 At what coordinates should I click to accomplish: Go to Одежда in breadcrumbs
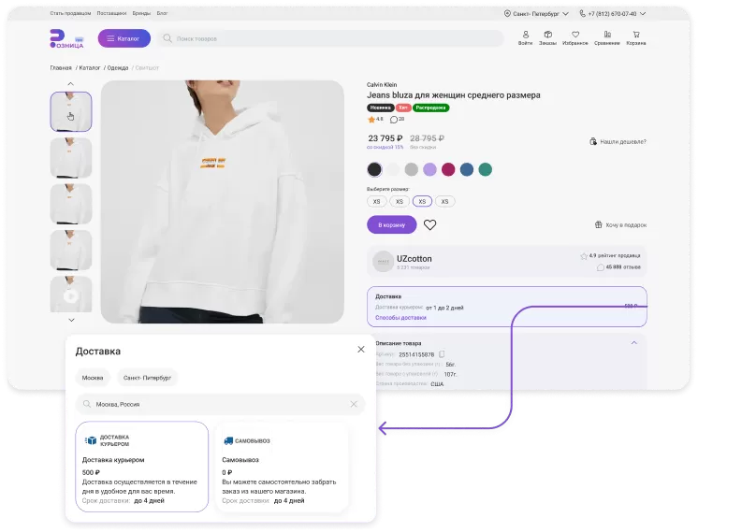pyautogui.click(x=118, y=67)
